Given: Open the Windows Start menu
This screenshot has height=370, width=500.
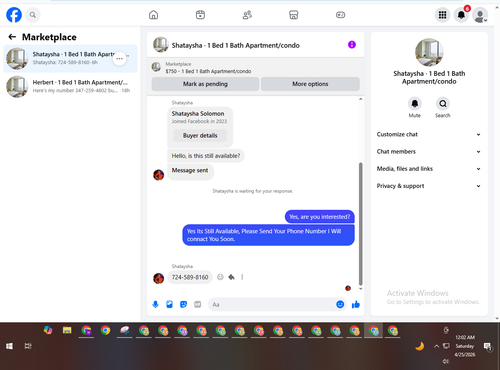Looking at the screenshot, I should [9, 346].
